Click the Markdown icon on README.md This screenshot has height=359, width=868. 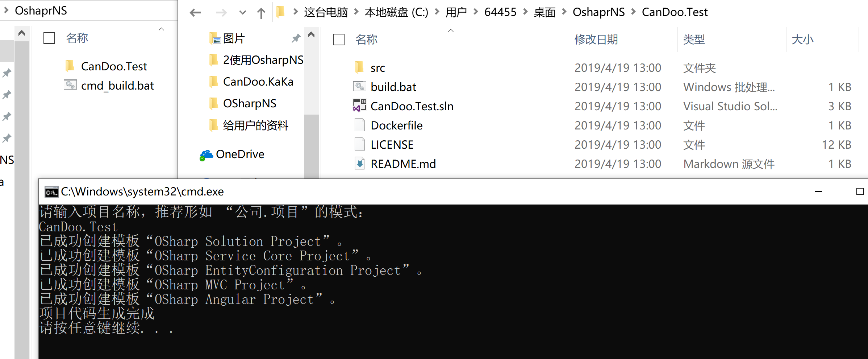coord(359,164)
